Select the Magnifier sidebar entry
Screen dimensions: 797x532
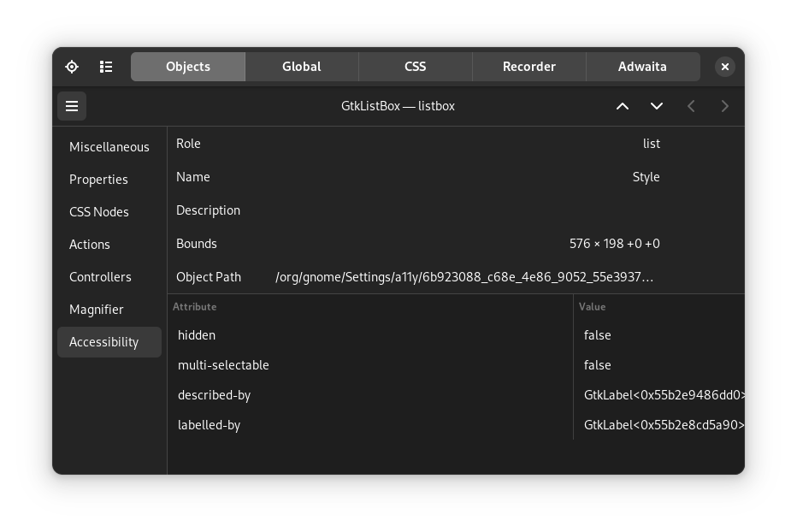click(97, 309)
